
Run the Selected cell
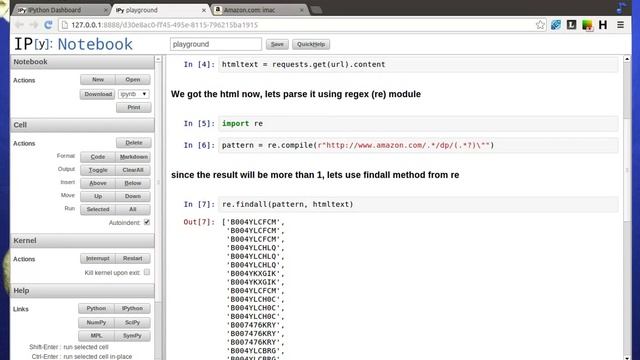(x=98, y=209)
